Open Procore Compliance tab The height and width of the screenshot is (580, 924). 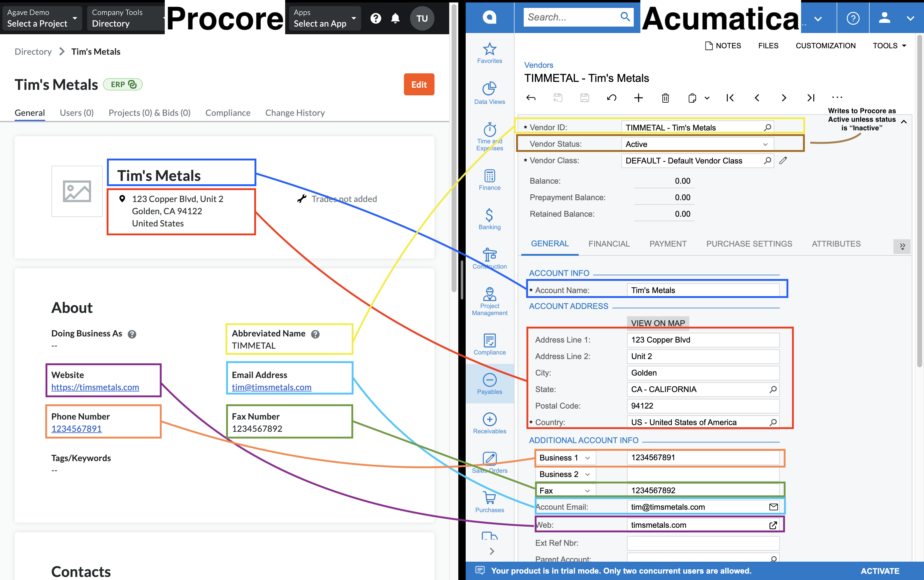pyautogui.click(x=227, y=113)
